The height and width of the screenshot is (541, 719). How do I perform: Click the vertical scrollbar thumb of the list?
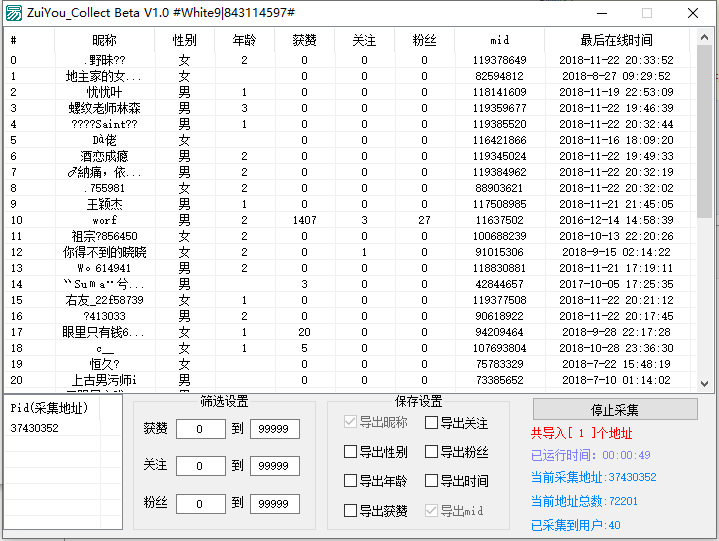coord(704,132)
